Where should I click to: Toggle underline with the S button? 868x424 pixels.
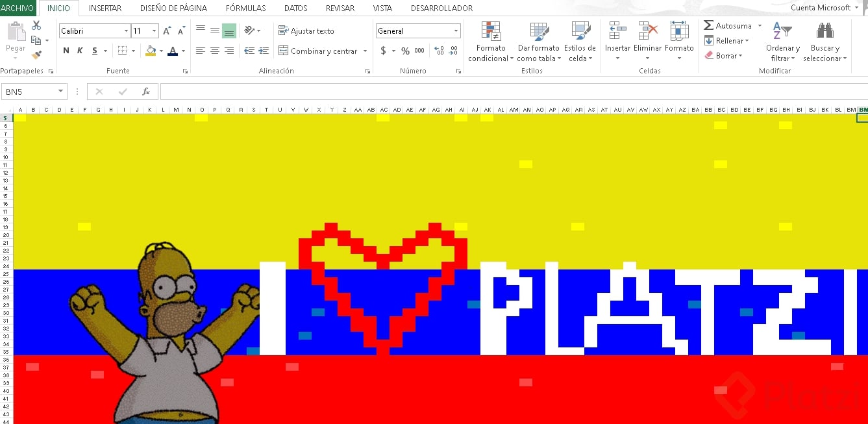95,51
